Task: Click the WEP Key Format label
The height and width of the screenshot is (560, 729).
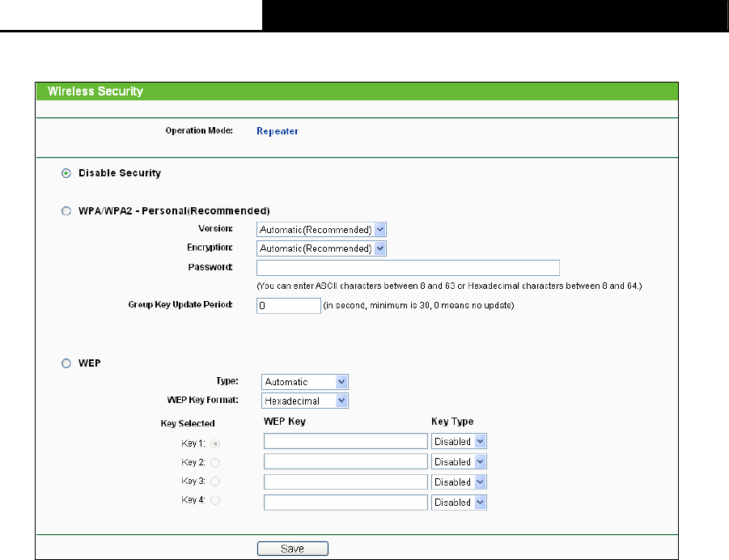Action: point(203,400)
